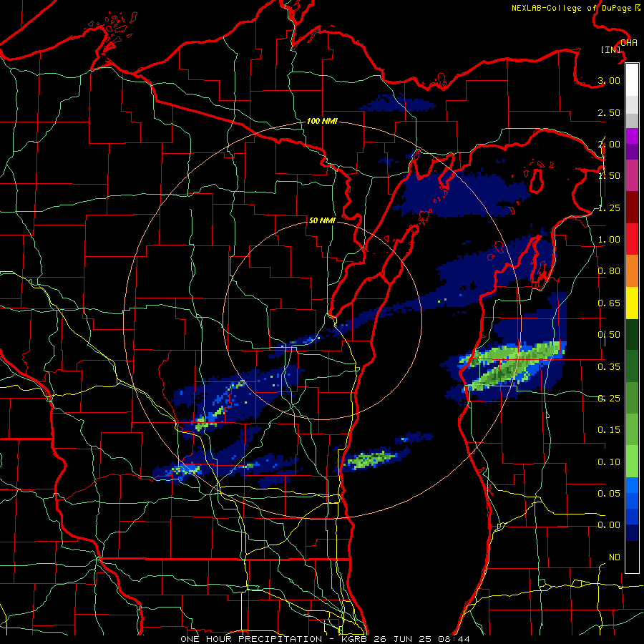This screenshot has width=644, height=644.
Task: Select the bright magenta legend swatch above 2.00
Action: 632,136
